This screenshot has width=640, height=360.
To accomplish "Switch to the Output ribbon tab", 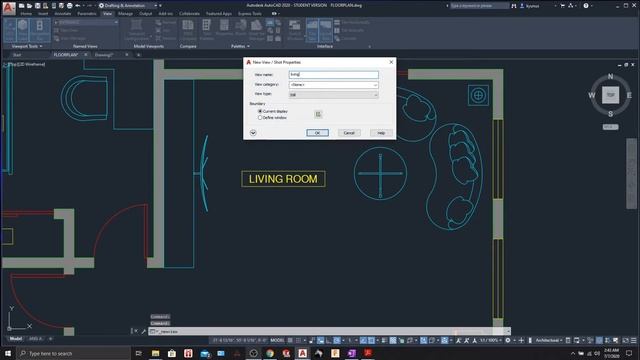I will [x=145, y=13].
